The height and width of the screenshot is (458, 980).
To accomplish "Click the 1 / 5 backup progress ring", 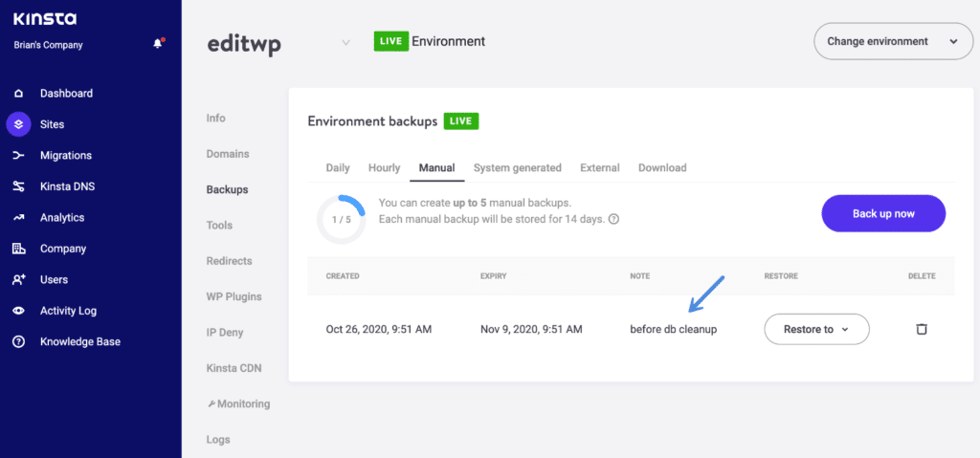I will pyautogui.click(x=342, y=220).
